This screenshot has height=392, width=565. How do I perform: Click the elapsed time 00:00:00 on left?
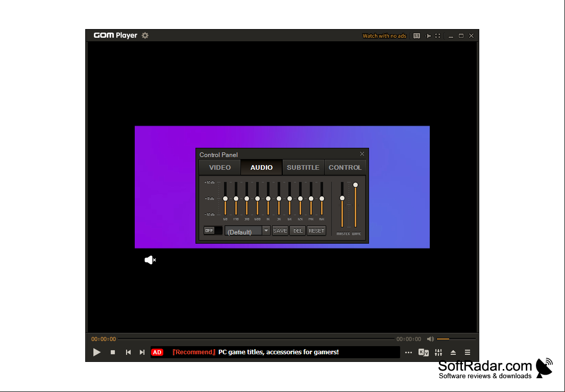[x=104, y=339]
